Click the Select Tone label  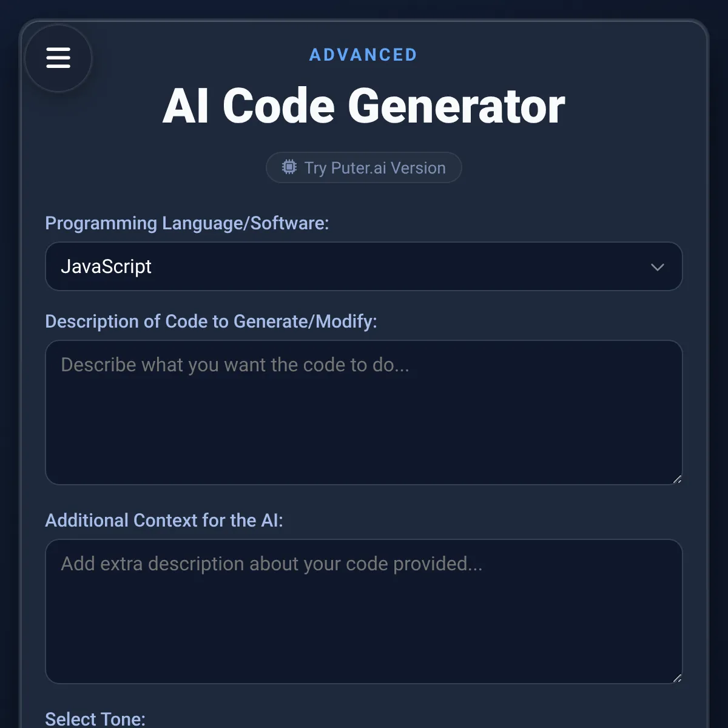click(x=95, y=719)
